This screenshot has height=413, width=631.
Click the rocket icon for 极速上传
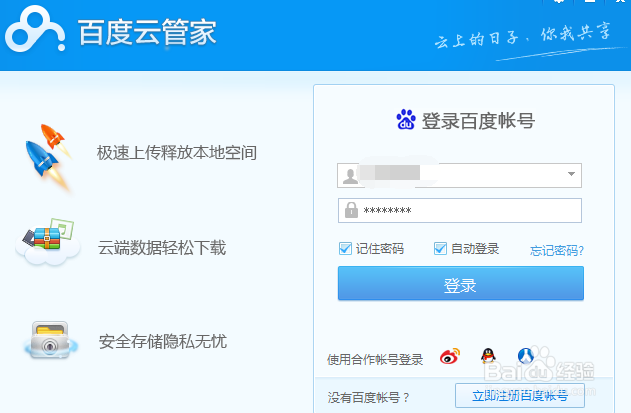click(48, 157)
